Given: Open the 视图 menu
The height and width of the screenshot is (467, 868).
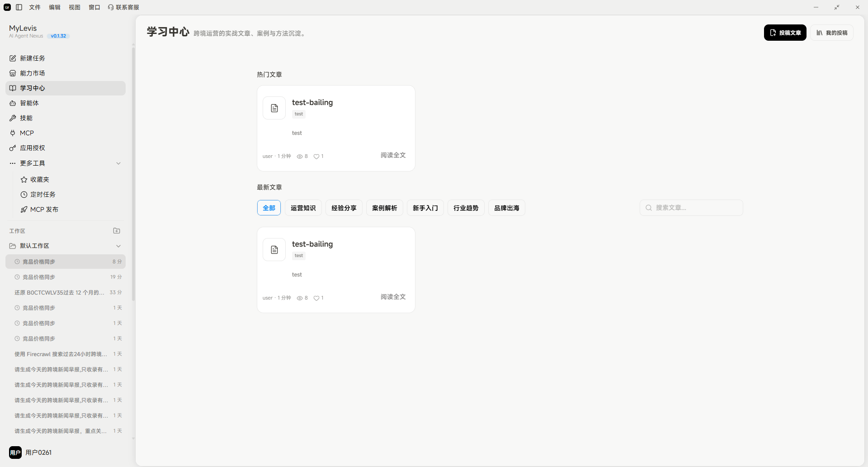Looking at the screenshot, I should (x=75, y=7).
